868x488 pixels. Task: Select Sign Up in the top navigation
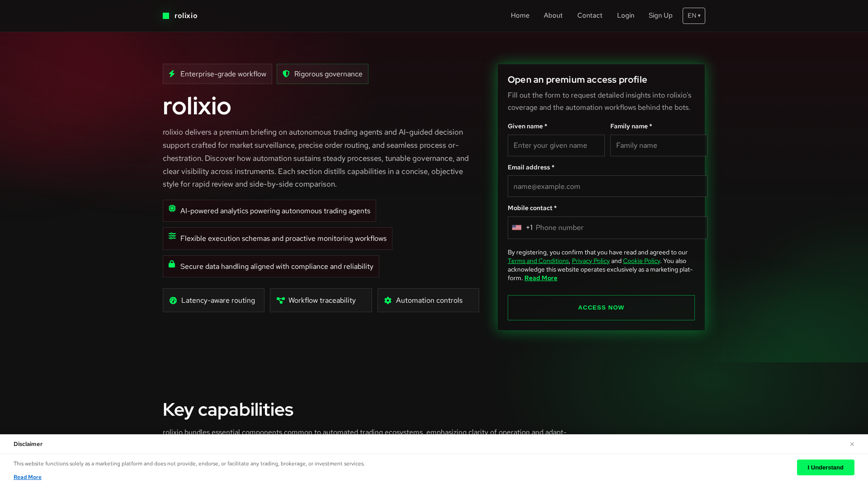[x=660, y=15]
